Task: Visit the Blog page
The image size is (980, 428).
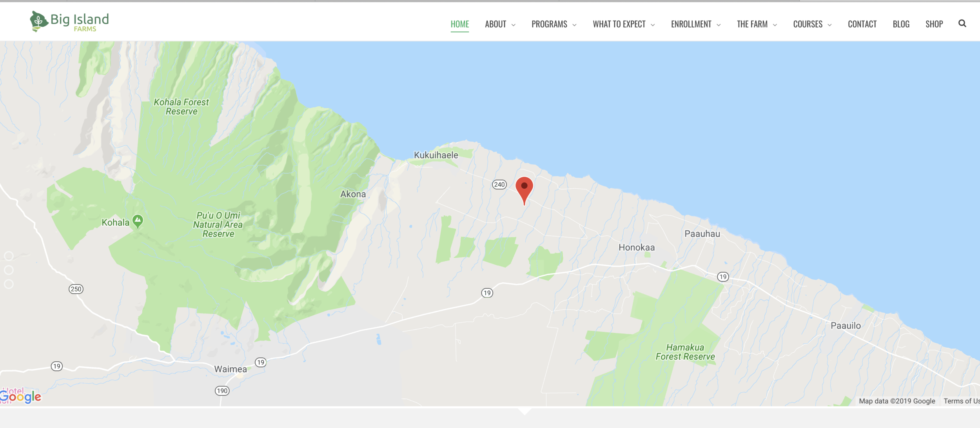Action: pos(901,24)
